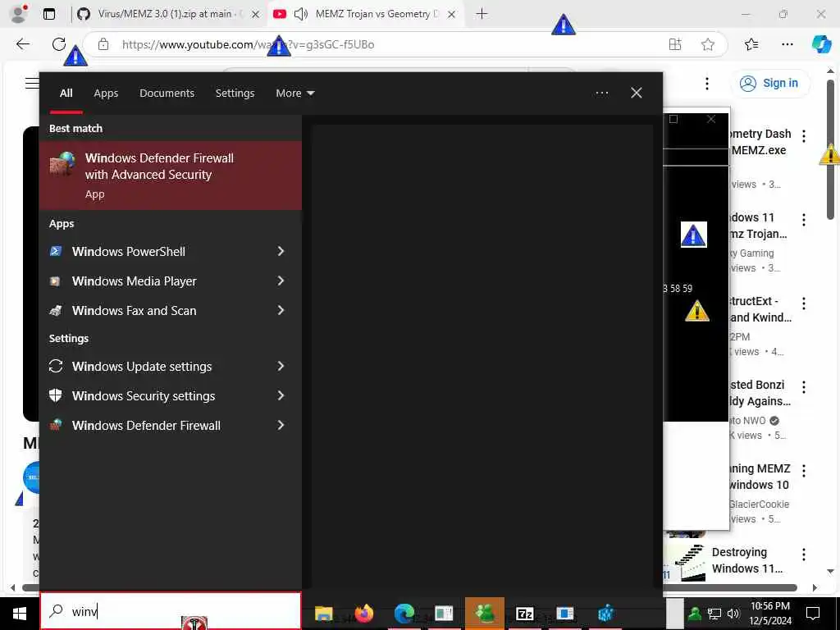
Task: Open the notification center icon
Action: 813,613
